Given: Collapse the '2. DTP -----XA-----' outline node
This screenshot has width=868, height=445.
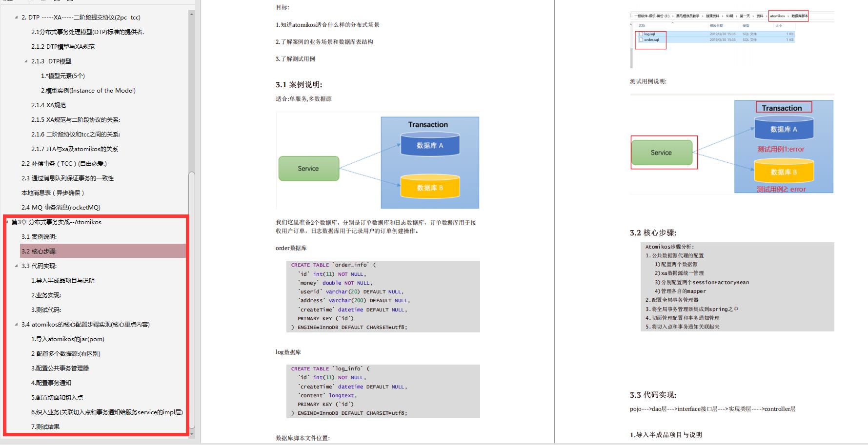Looking at the screenshot, I should [17, 18].
